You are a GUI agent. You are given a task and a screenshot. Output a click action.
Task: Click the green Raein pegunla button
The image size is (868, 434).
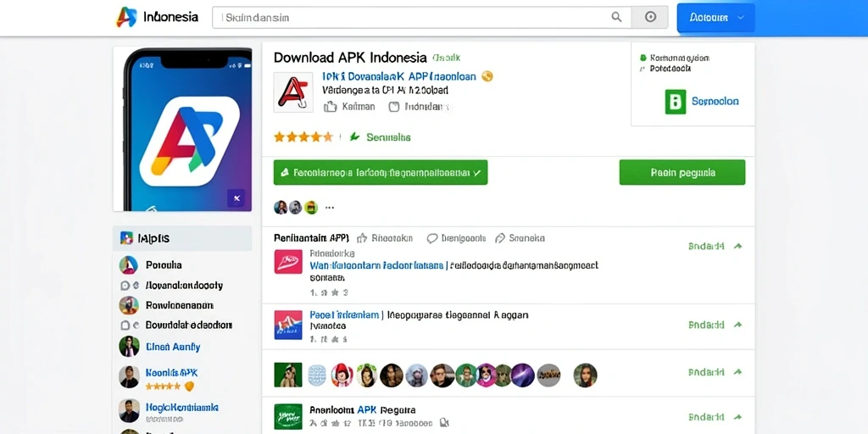[x=682, y=173]
